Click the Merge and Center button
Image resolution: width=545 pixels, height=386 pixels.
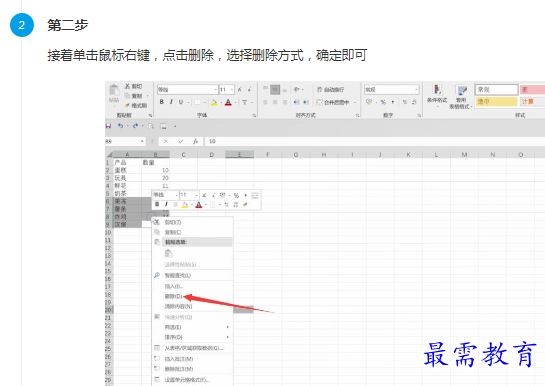pyautogui.click(x=333, y=102)
